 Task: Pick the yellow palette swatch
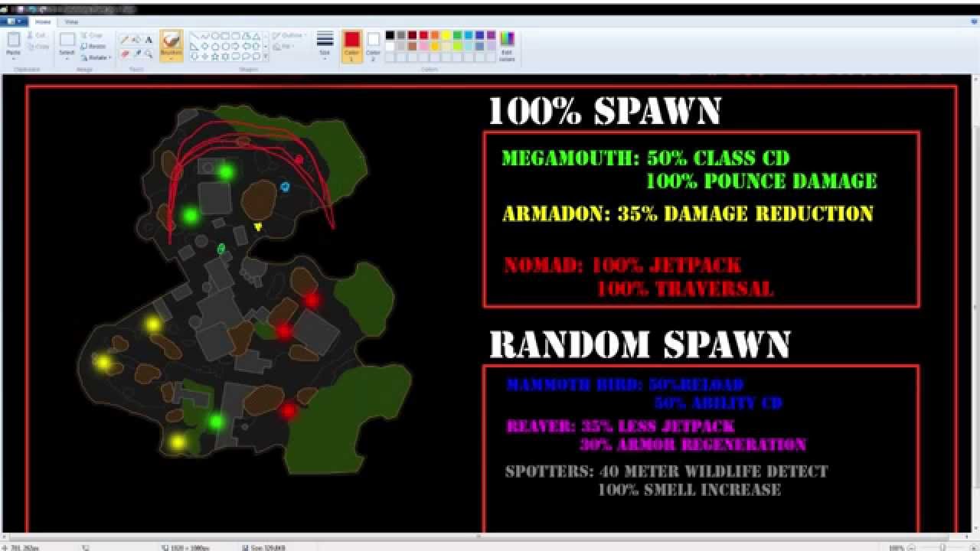click(x=446, y=35)
